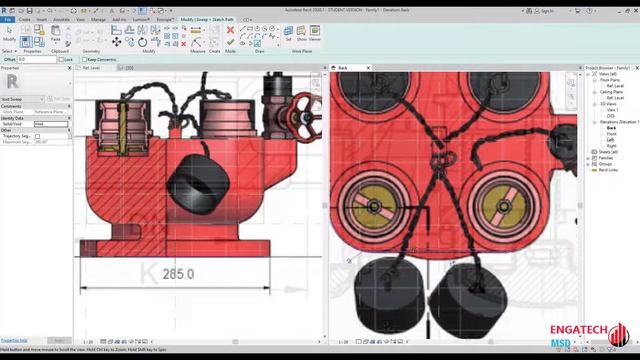Viewport: 640px width, 360px height.
Task: Click the Aligned Dimension measure icon
Action: tap(196, 30)
